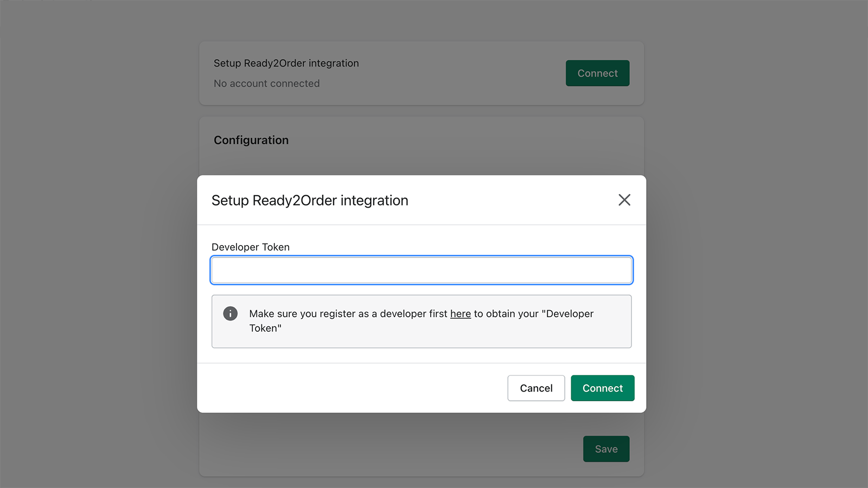Click the Cancel button in the dialog
The height and width of the screenshot is (488, 868).
(x=536, y=388)
